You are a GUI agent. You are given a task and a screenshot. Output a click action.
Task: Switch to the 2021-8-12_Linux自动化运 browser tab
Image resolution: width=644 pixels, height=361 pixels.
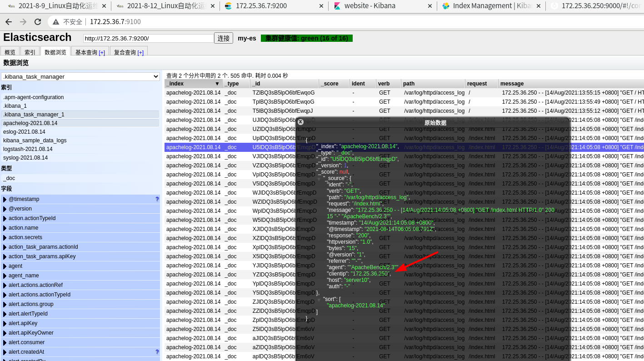pos(164,6)
